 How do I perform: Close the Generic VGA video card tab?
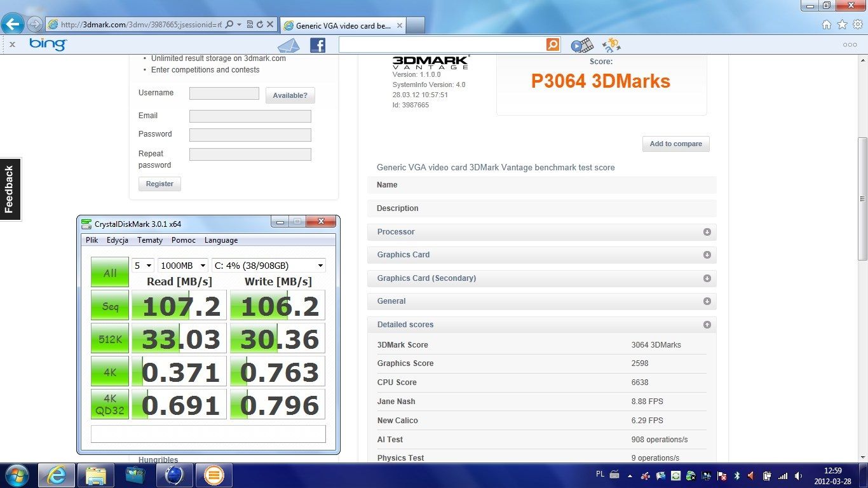click(398, 25)
